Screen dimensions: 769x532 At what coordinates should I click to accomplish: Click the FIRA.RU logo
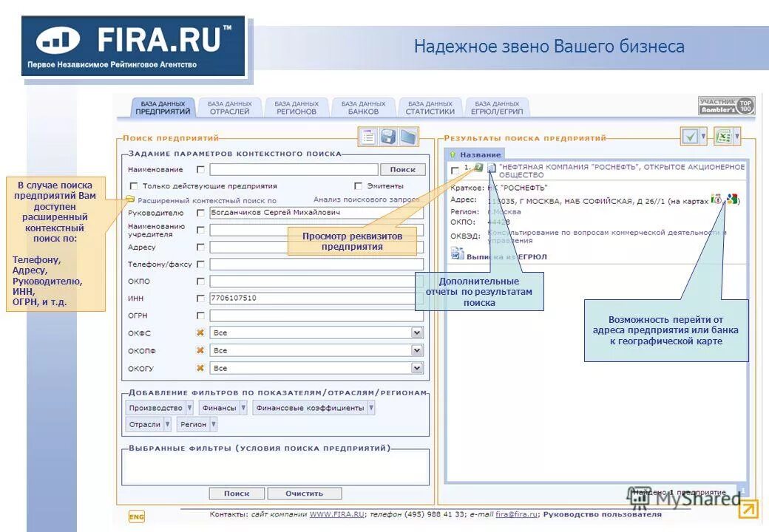point(133,46)
